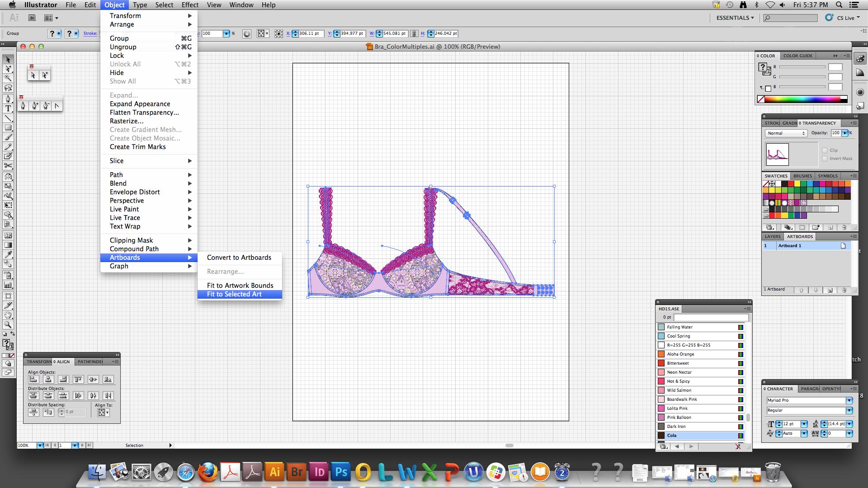Select the Type tool in toolbar

click(x=8, y=108)
